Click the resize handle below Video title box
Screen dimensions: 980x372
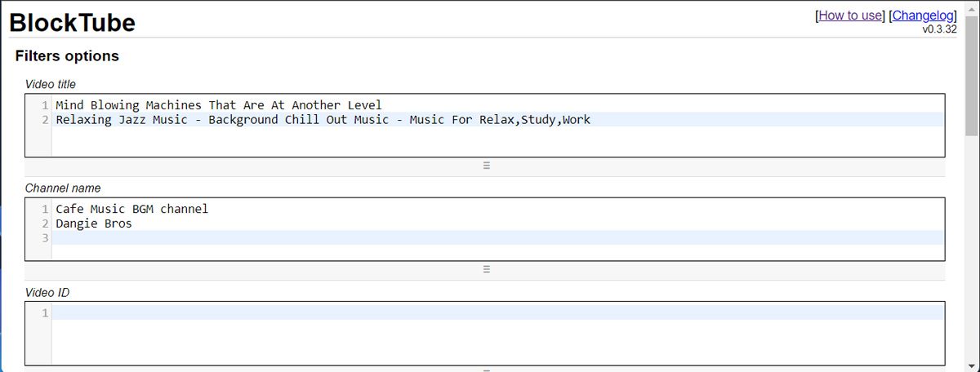(486, 166)
